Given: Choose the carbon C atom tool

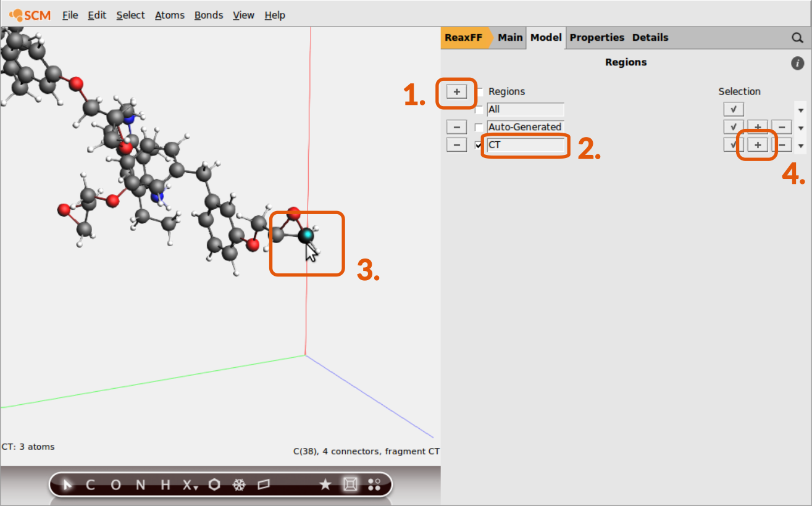Looking at the screenshot, I should point(90,485).
